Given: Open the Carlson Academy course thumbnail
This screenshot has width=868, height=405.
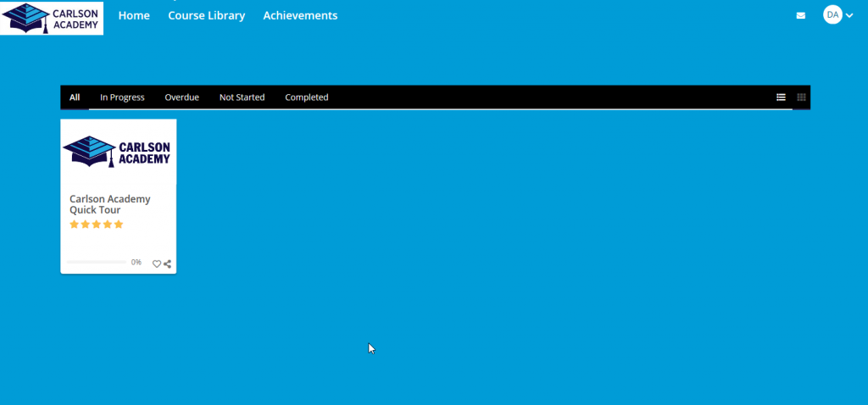Looking at the screenshot, I should pyautogui.click(x=119, y=152).
